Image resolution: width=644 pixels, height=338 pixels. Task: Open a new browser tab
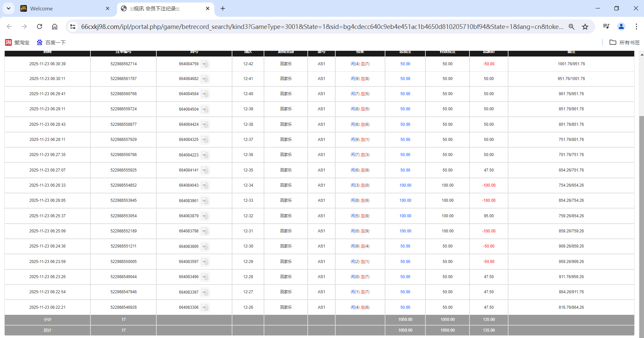pyautogui.click(x=223, y=8)
